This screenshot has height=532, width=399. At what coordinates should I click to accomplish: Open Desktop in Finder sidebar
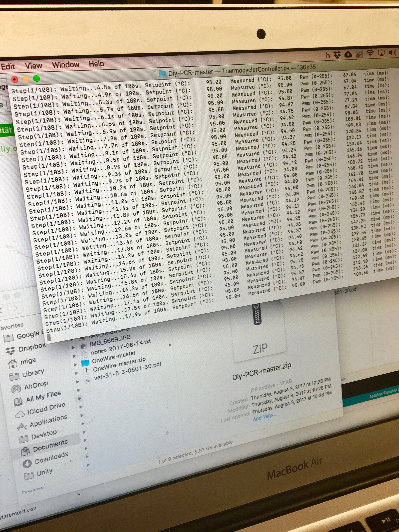point(38,436)
